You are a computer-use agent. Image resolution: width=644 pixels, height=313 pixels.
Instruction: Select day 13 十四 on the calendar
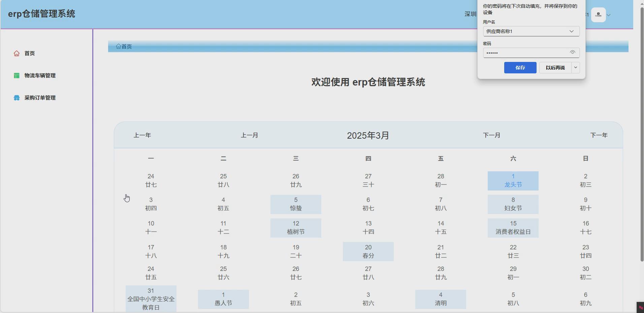368,228
